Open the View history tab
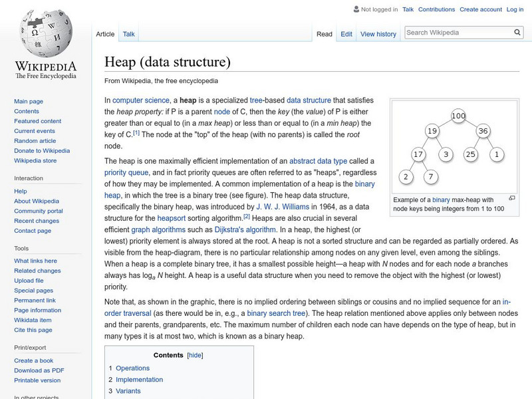Image resolution: width=532 pixels, height=399 pixels. 378,33
